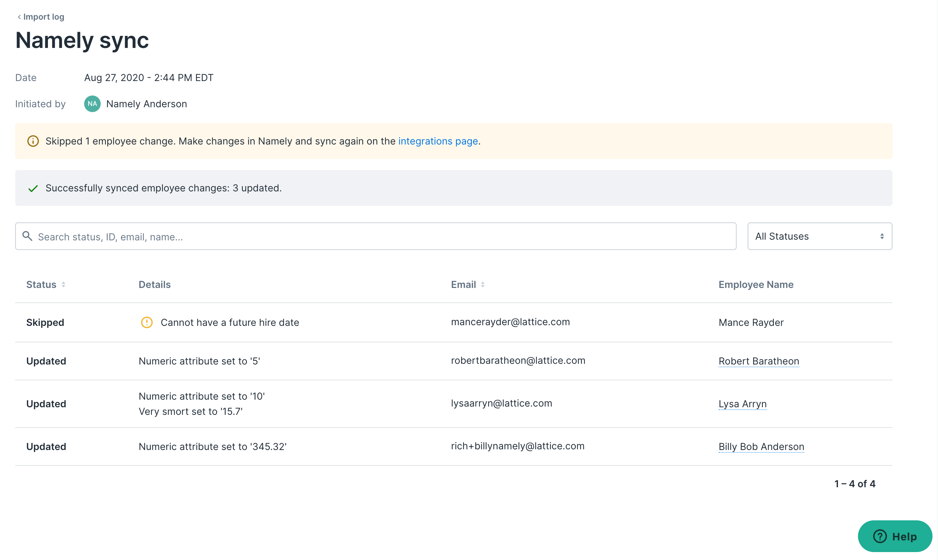
Task: Click Updated status in Robert Baratheon row
Action: click(x=46, y=361)
